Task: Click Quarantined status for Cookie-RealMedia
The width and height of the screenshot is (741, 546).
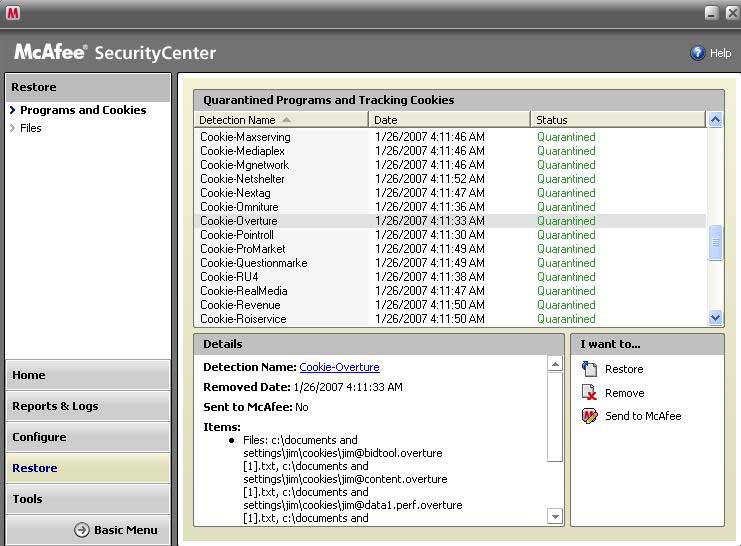Action: pyautogui.click(x=566, y=291)
